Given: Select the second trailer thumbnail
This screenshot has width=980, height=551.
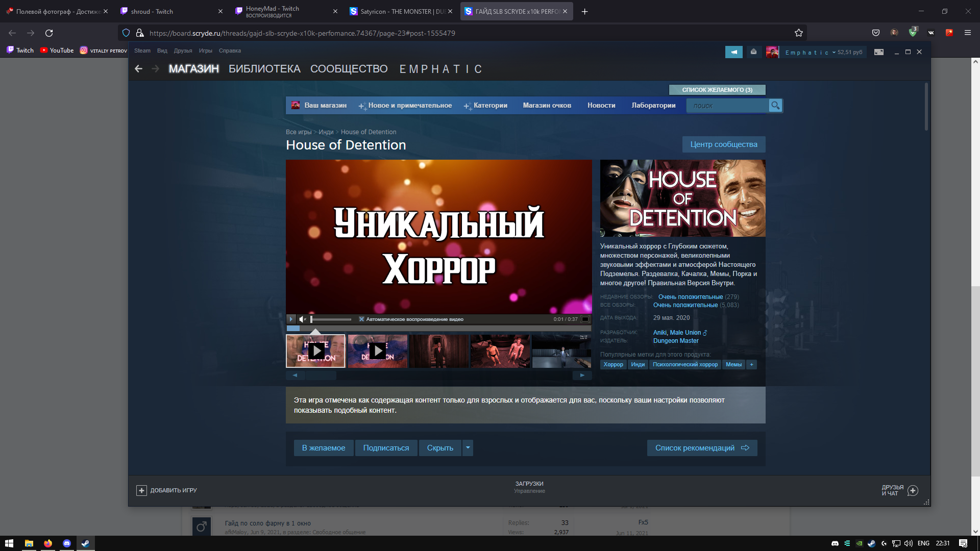Looking at the screenshot, I should click(x=378, y=351).
